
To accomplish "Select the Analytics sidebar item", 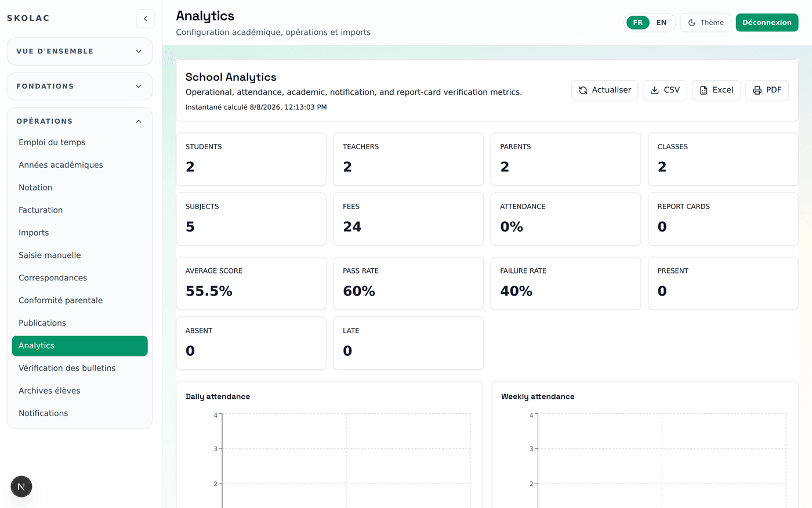I will pyautogui.click(x=79, y=346).
